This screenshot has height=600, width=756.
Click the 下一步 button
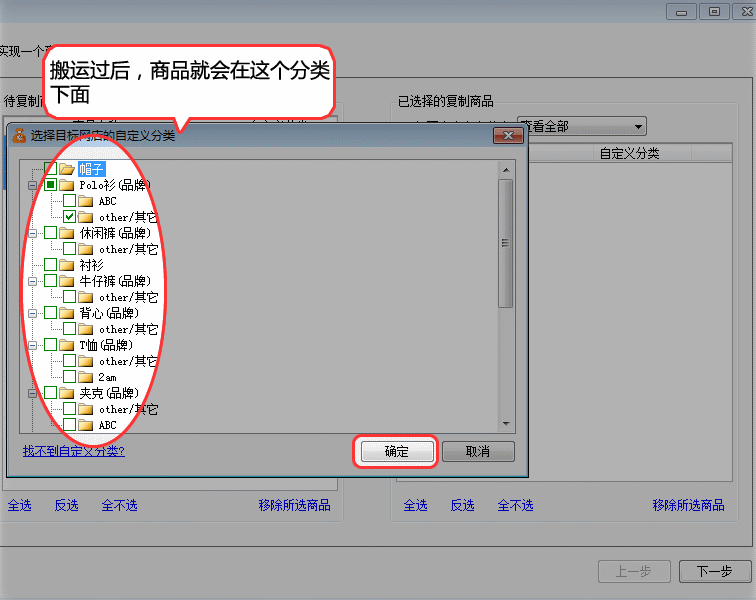point(715,572)
